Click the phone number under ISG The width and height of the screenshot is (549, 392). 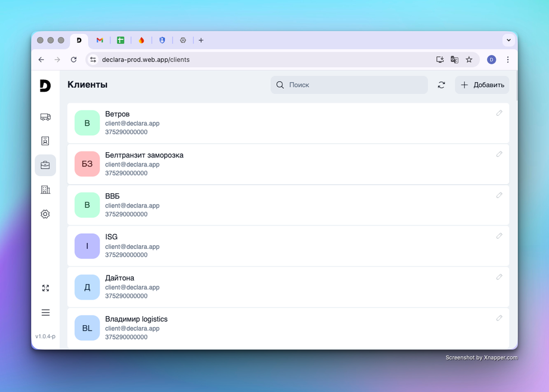pos(127,255)
